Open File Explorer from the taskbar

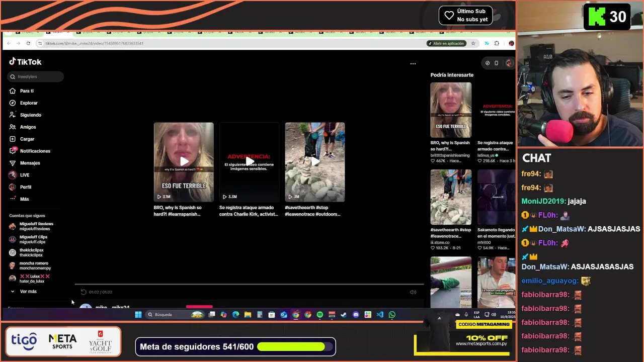tap(248, 315)
